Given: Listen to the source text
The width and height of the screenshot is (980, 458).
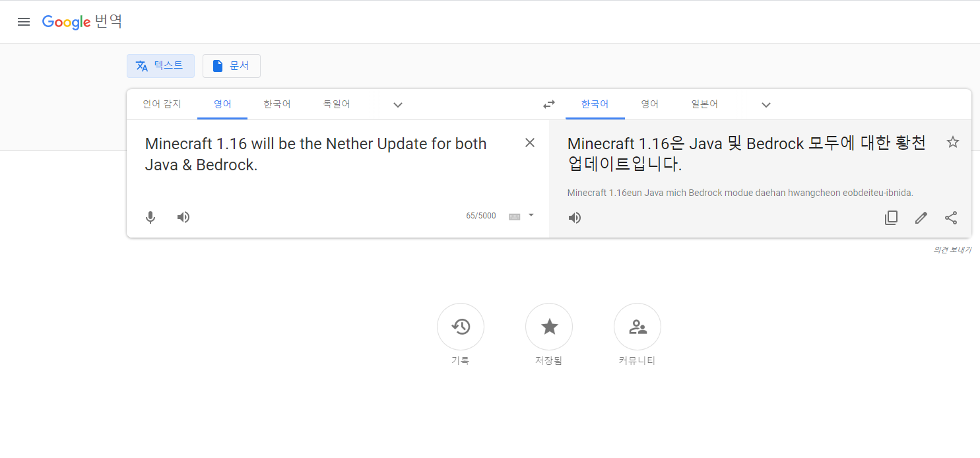Looking at the screenshot, I should pyautogui.click(x=183, y=217).
